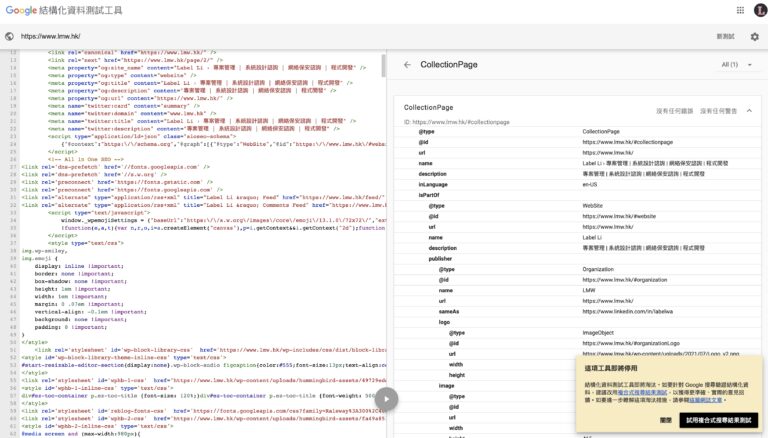The height and width of the screenshot is (438, 768).
Task: Select the WebSite type value
Action: (593, 206)
